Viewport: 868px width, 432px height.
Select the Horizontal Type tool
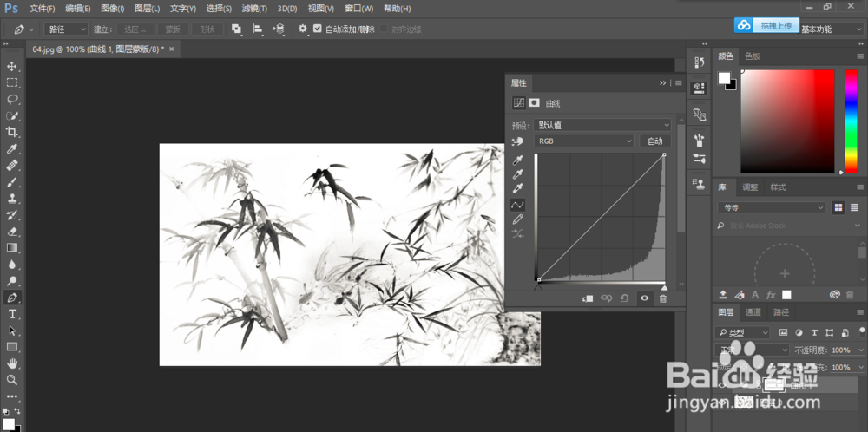click(11, 314)
